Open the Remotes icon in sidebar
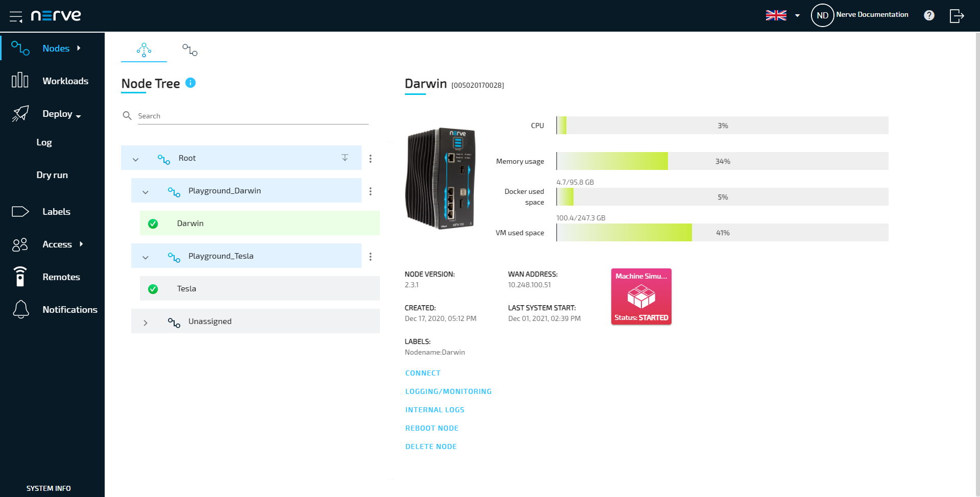Image resolution: width=980 pixels, height=497 pixels. [x=20, y=277]
